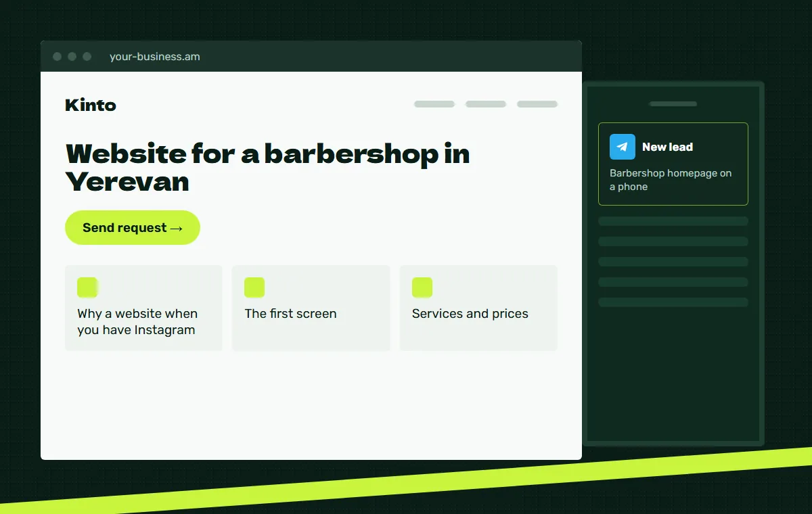Screen dimensions: 812x514
Task: Click the green square above "Services and prices"
Action: [422, 287]
